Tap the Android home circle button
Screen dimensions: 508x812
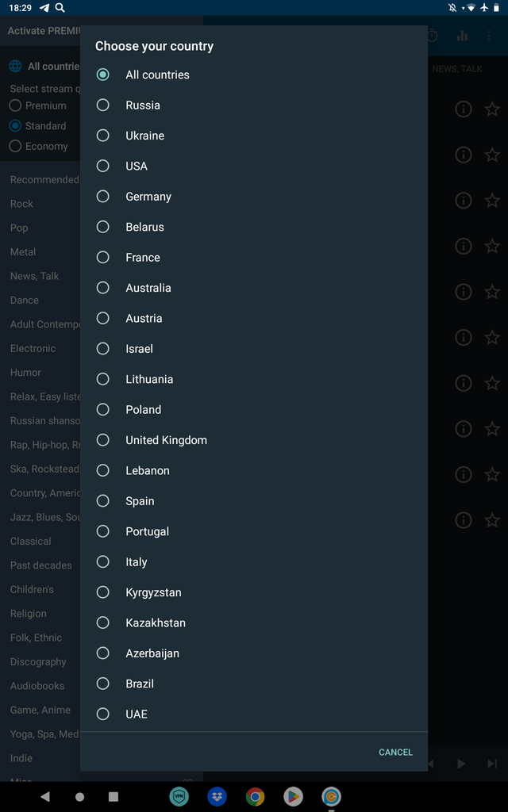(79, 796)
